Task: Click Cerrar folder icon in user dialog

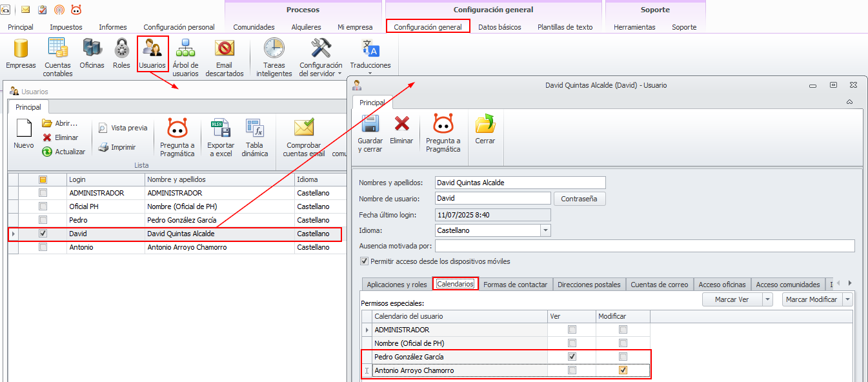Action: coord(485,130)
